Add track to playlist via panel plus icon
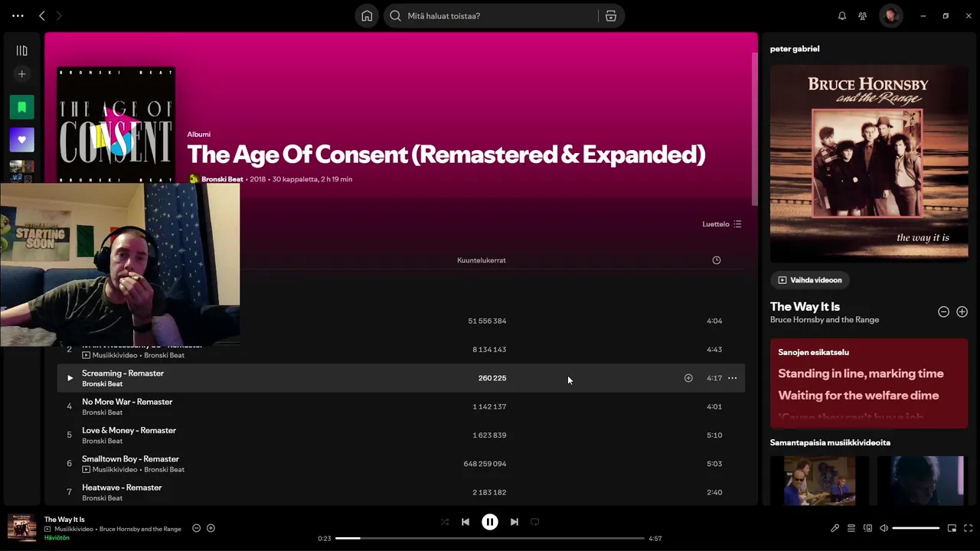The height and width of the screenshot is (551, 980). click(x=962, y=311)
